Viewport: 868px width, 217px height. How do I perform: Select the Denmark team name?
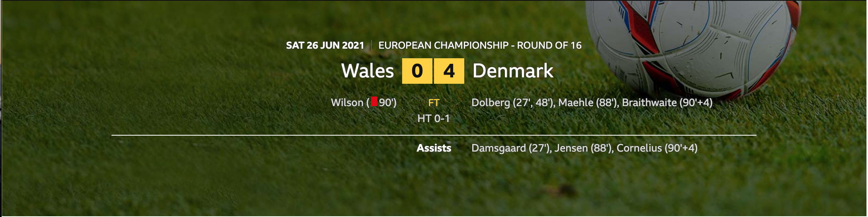click(513, 71)
